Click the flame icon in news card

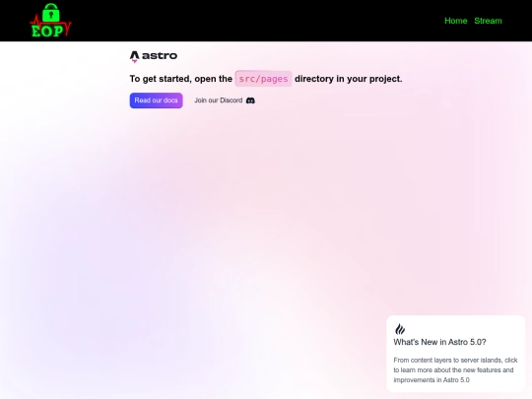point(400,329)
